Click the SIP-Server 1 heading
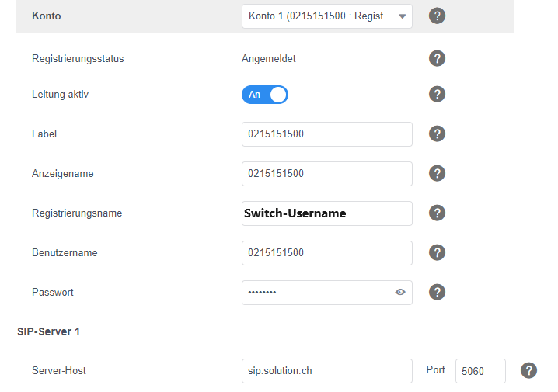 click(48, 331)
